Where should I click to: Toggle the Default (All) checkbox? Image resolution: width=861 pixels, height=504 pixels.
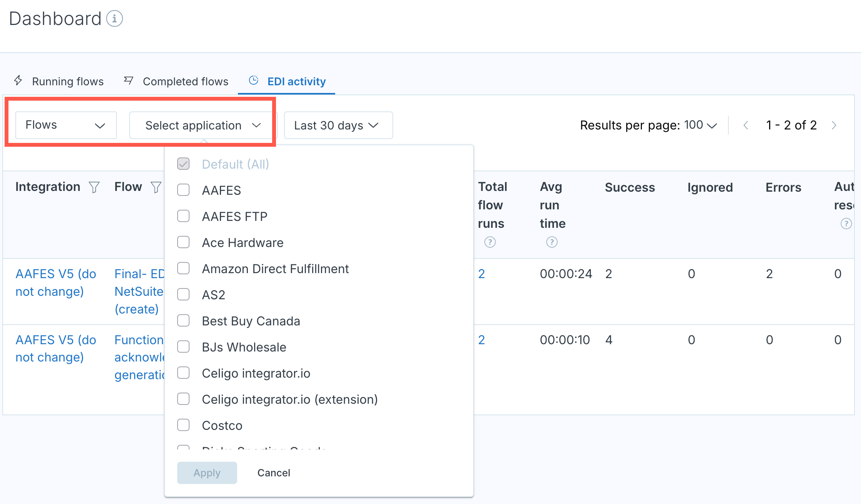point(183,164)
